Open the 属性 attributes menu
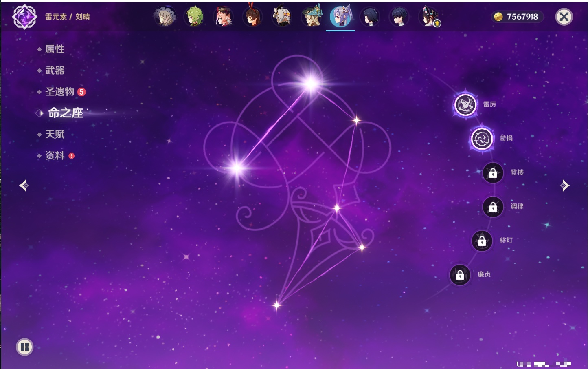588x369 pixels. pos(55,49)
